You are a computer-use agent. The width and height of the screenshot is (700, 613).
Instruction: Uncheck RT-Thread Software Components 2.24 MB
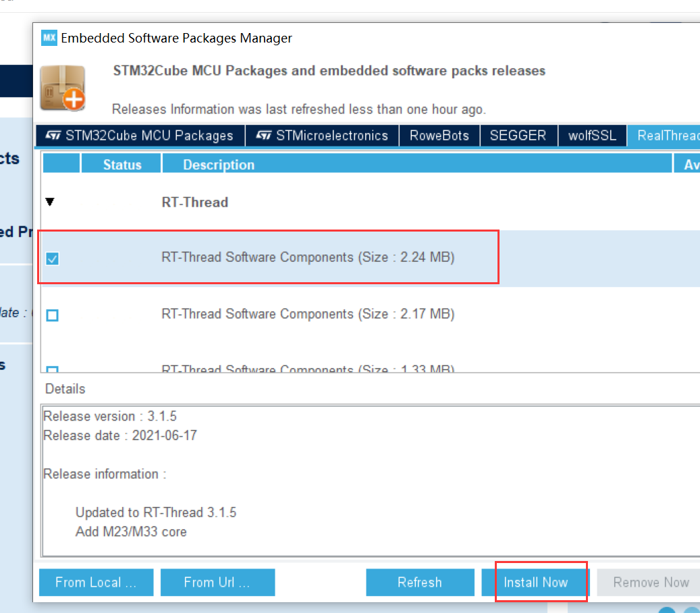pyautogui.click(x=52, y=259)
